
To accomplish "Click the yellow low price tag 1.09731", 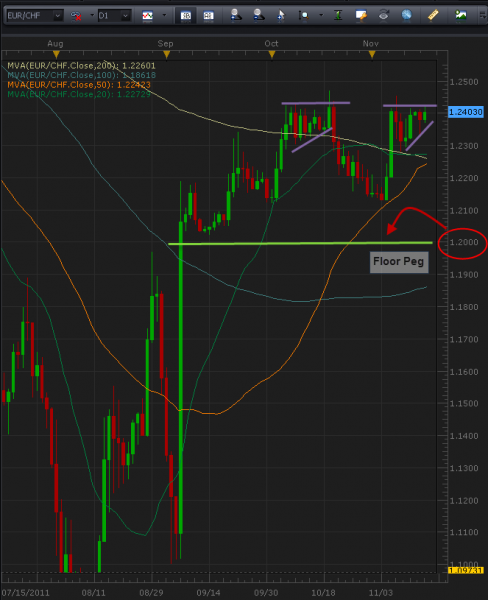I will click(x=466, y=570).
